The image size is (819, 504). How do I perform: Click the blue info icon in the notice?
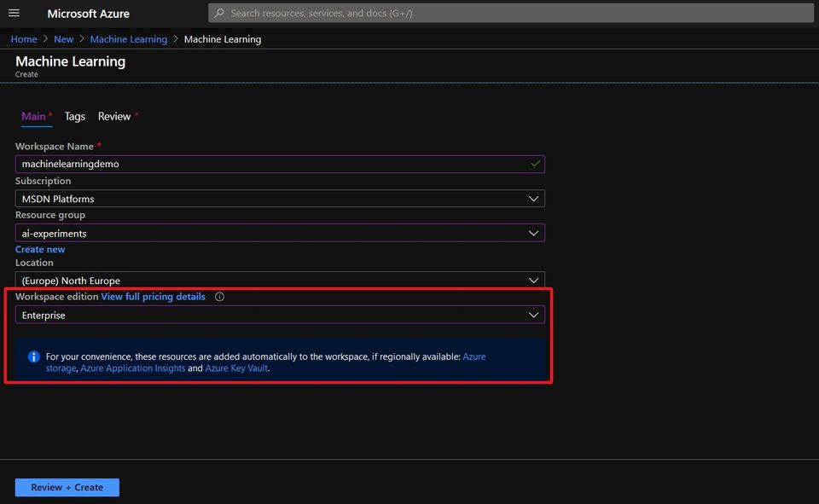pos(33,356)
